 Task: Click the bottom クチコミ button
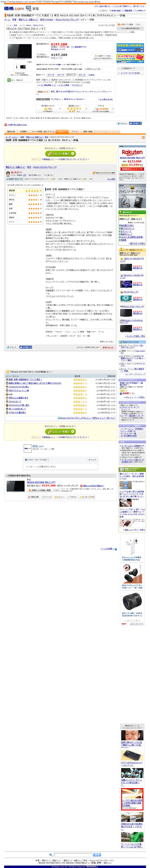point(72,497)
